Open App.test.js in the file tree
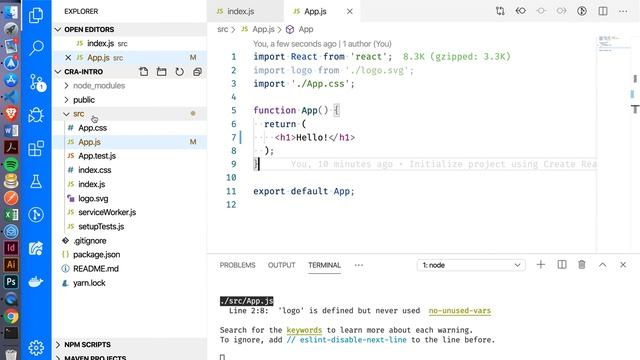 pos(97,156)
